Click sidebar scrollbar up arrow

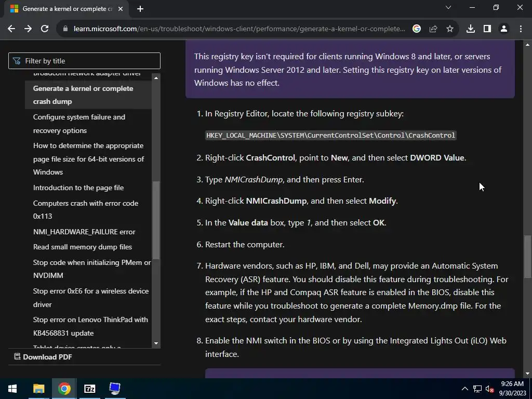click(x=156, y=78)
